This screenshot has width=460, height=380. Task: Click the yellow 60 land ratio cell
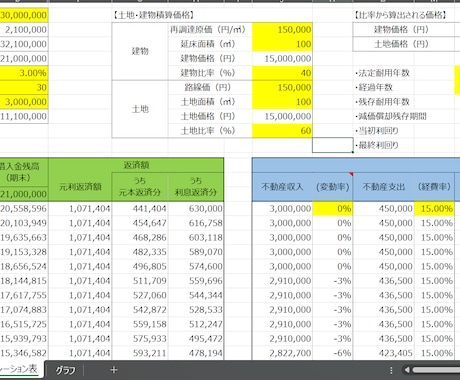click(282, 131)
